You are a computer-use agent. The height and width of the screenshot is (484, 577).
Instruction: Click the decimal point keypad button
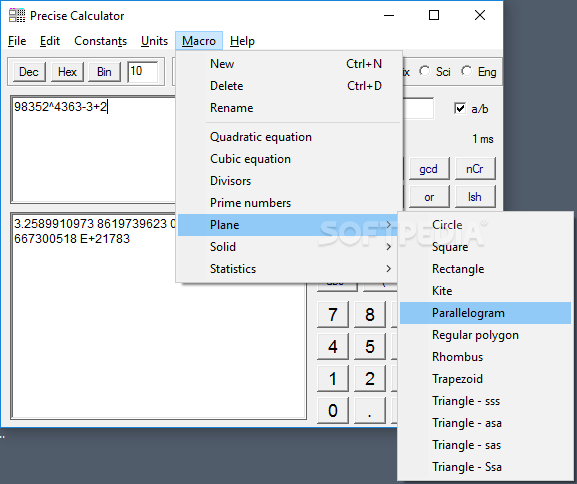[x=370, y=410]
